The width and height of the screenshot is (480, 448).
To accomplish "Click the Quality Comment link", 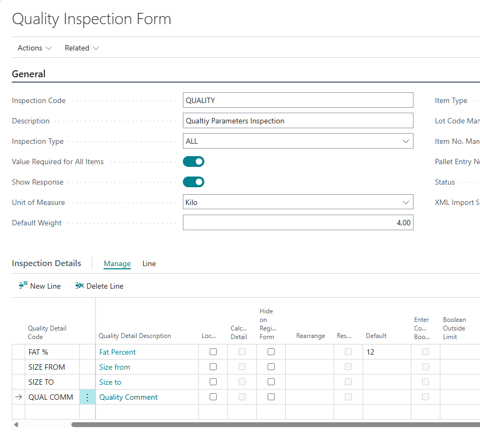I will 128,397.
